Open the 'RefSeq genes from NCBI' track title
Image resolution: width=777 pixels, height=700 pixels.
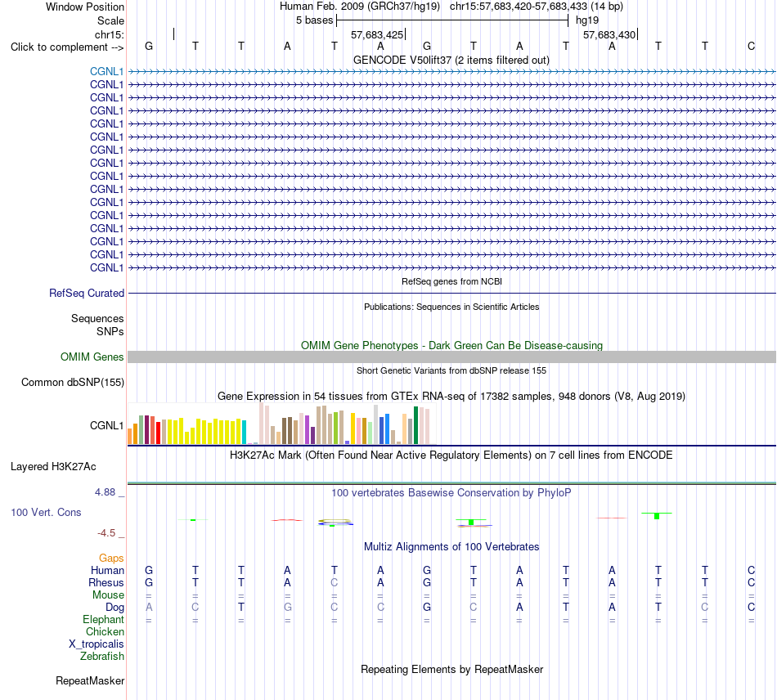click(x=451, y=281)
